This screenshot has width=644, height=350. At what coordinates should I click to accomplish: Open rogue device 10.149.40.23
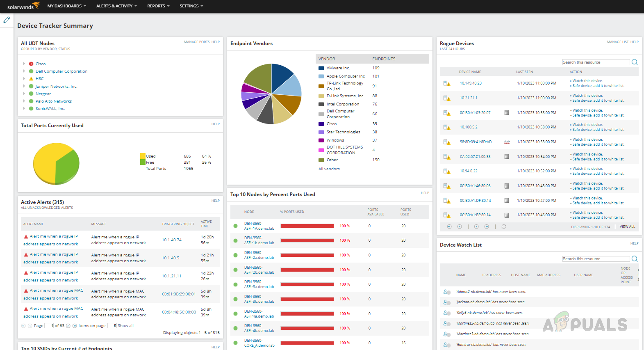[x=471, y=83]
